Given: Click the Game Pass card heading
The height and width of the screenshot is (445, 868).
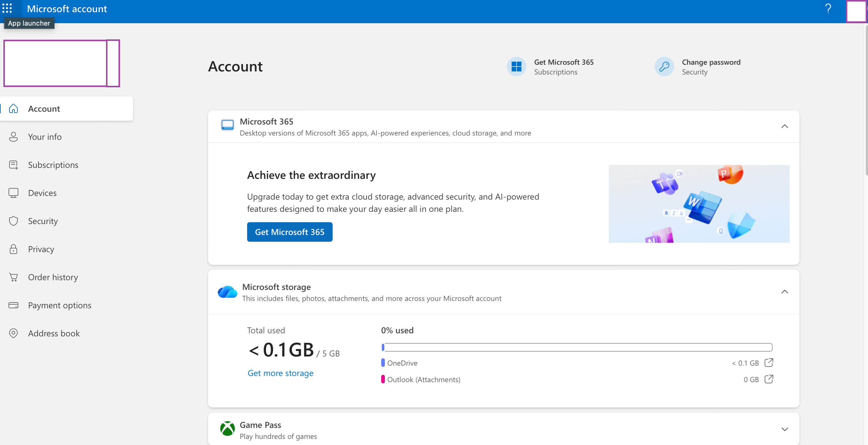Looking at the screenshot, I should point(260,425).
